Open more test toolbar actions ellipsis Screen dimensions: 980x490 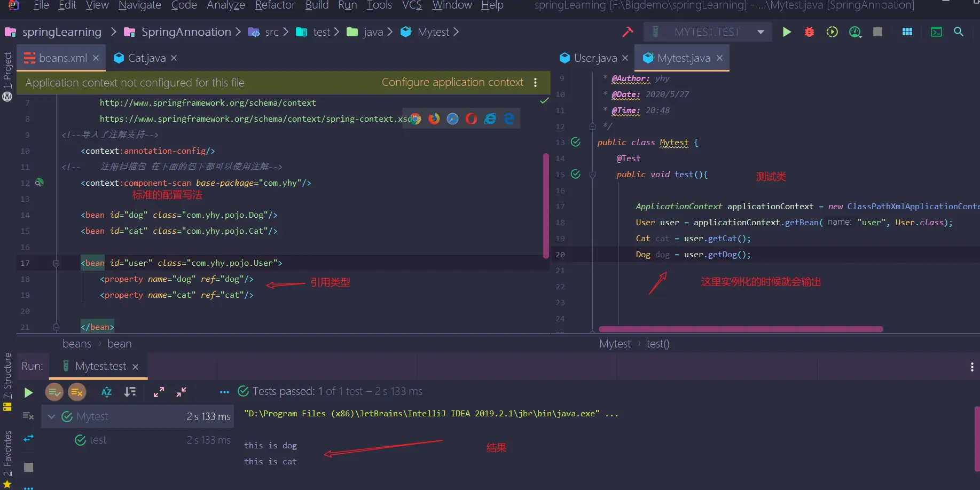pyautogui.click(x=224, y=392)
